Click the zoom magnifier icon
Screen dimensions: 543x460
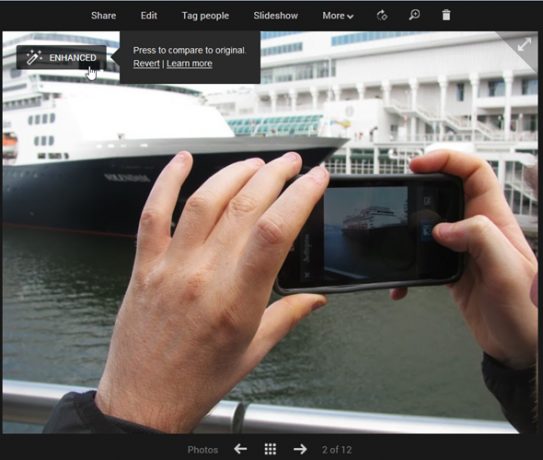[x=414, y=15]
